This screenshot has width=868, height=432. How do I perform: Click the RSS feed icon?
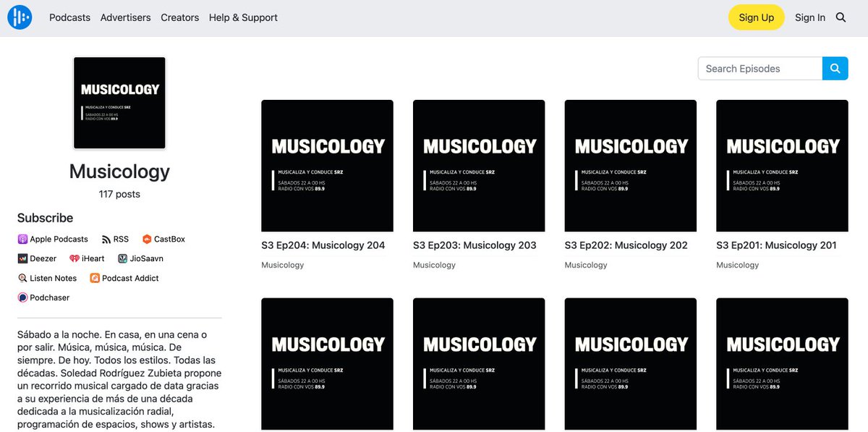click(106, 239)
